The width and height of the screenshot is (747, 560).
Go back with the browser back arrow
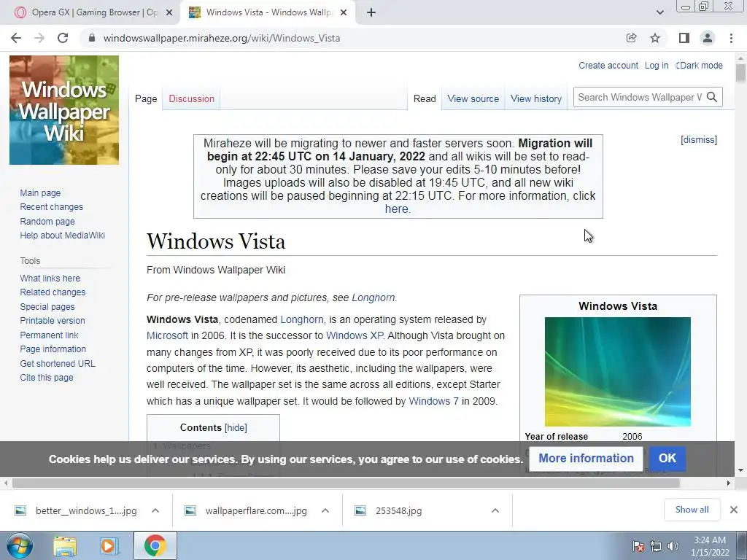[16, 38]
